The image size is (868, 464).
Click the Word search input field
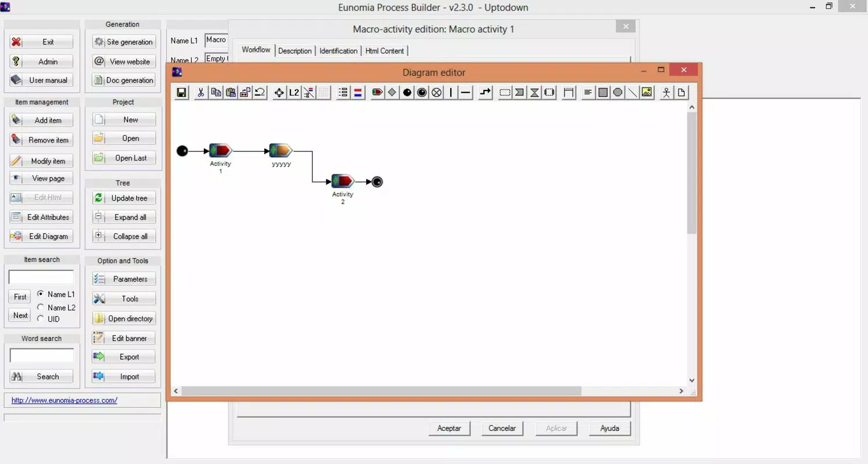point(42,356)
